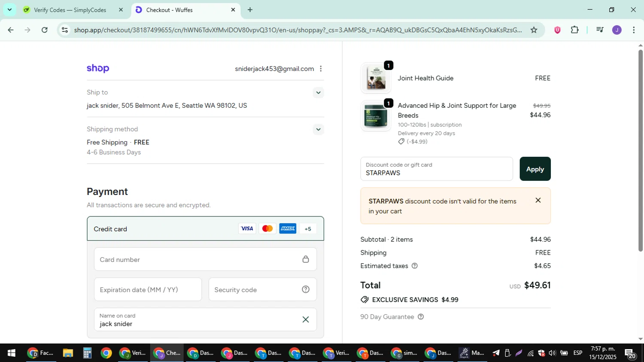Open Chrome profile J avatar
The height and width of the screenshot is (362, 644).
tap(617, 30)
